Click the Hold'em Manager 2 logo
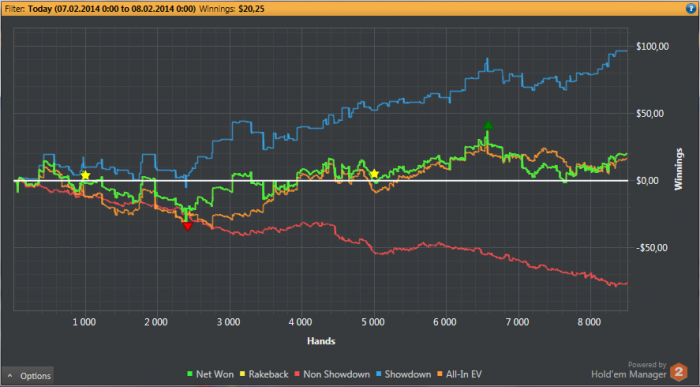The width and height of the screenshot is (700, 387). pyautogui.click(x=679, y=372)
